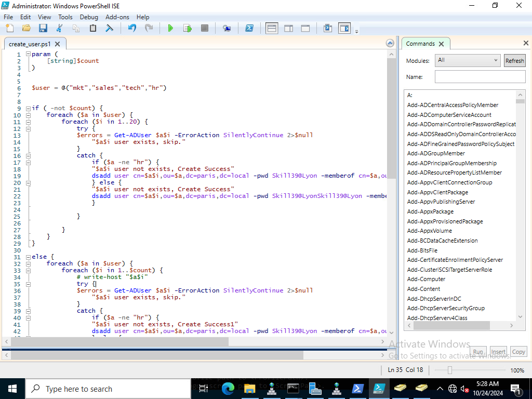The image size is (532, 399).
Task: Click the Open script folder icon
Action: pyautogui.click(x=26, y=28)
